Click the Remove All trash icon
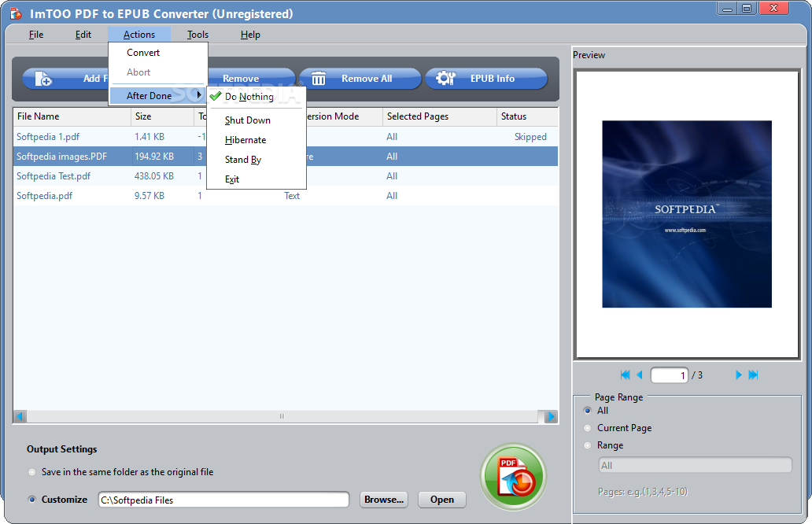 tap(319, 79)
